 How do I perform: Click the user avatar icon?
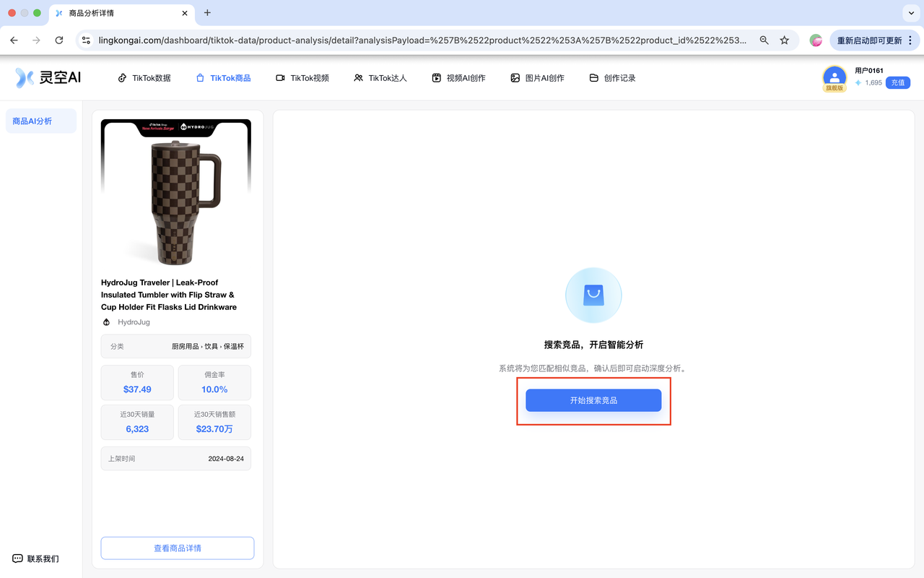point(834,77)
